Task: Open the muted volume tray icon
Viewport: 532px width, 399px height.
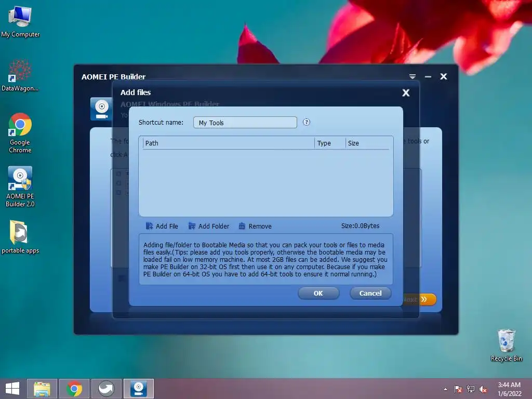Action: pos(483,389)
